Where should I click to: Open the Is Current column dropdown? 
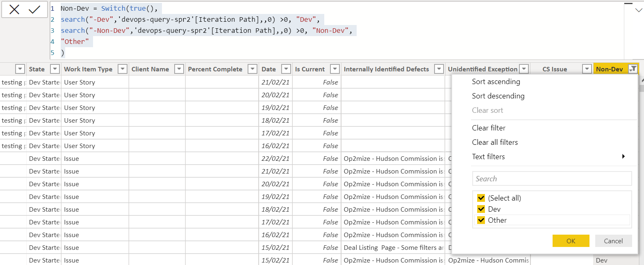tap(335, 69)
